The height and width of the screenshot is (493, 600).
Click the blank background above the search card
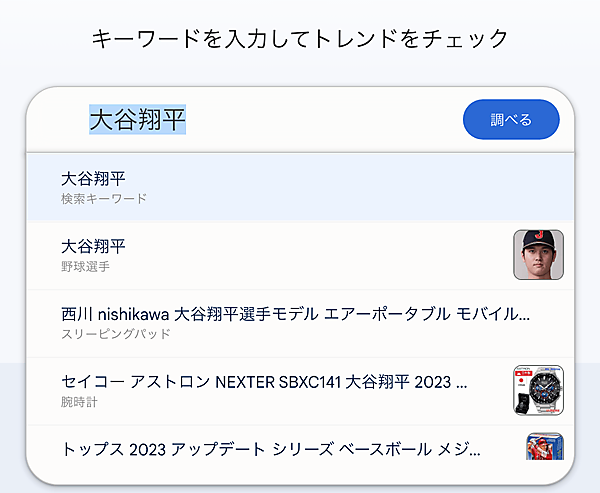coord(300,72)
